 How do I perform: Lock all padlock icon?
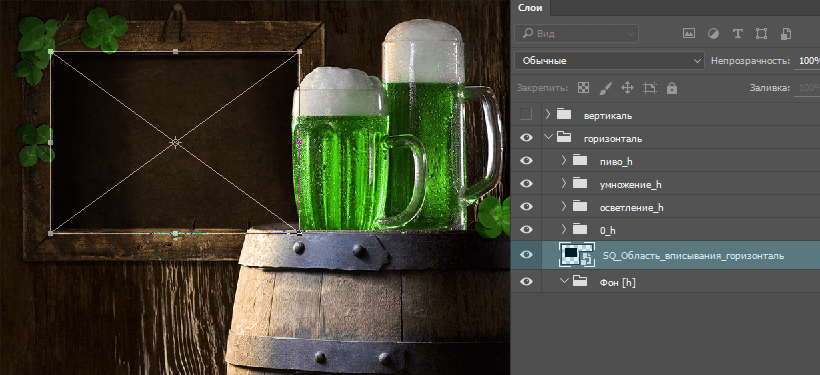(672, 88)
